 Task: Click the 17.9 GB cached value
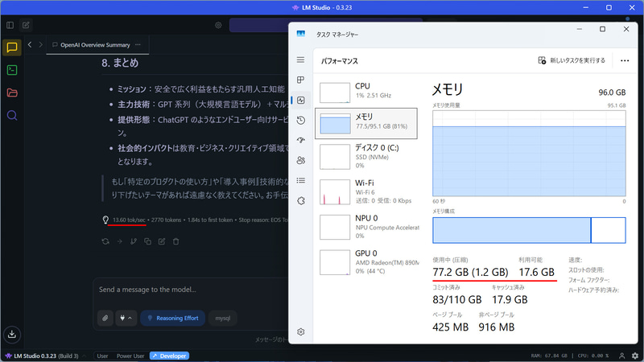[x=510, y=299]
